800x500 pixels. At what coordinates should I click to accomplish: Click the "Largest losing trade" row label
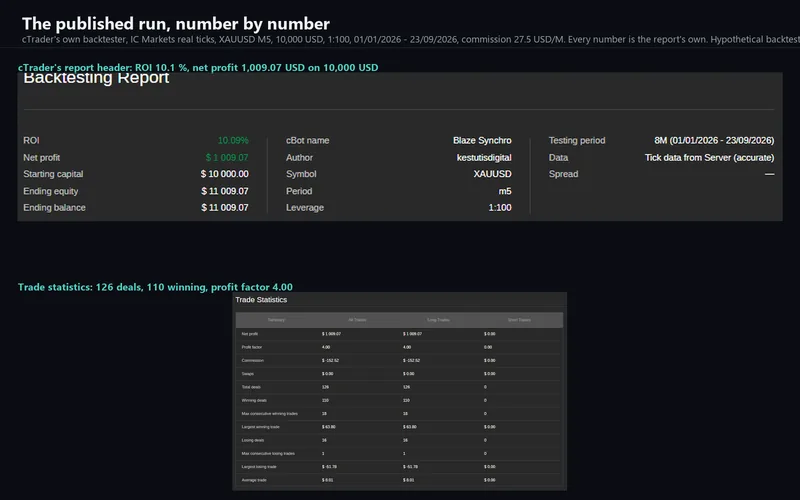259,466
